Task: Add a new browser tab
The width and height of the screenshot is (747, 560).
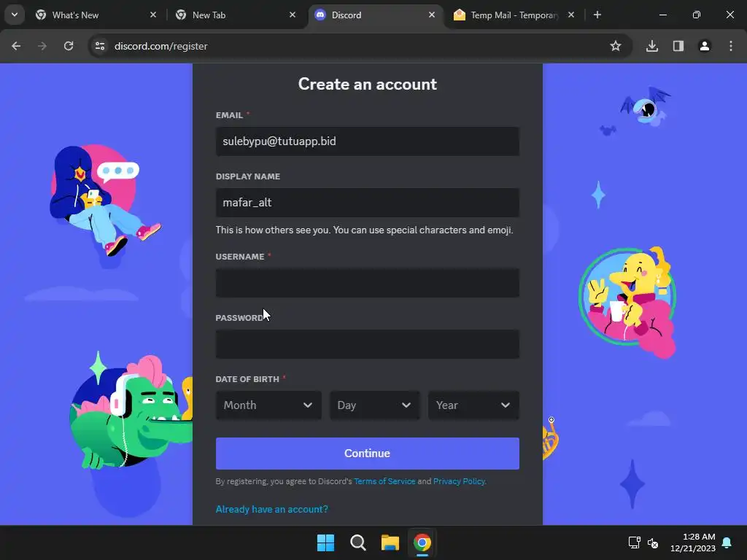Action: (x=597, y=15)
